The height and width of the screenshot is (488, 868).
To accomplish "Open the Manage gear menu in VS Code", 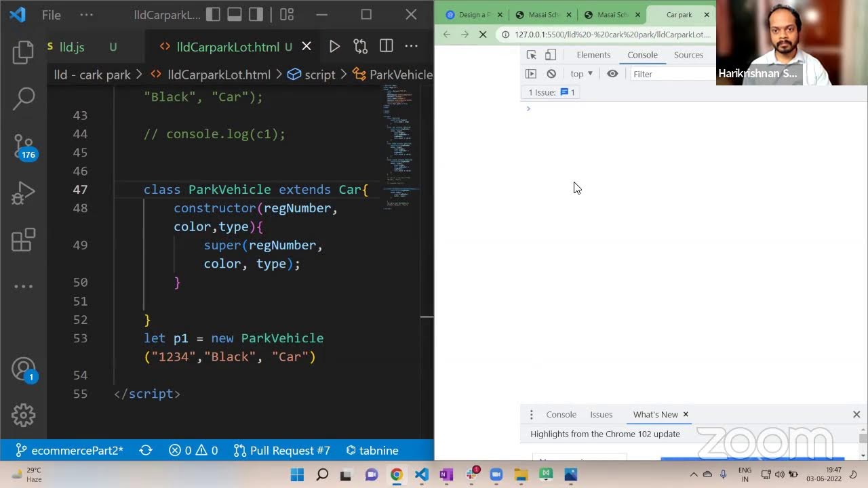I will point(23,415).
